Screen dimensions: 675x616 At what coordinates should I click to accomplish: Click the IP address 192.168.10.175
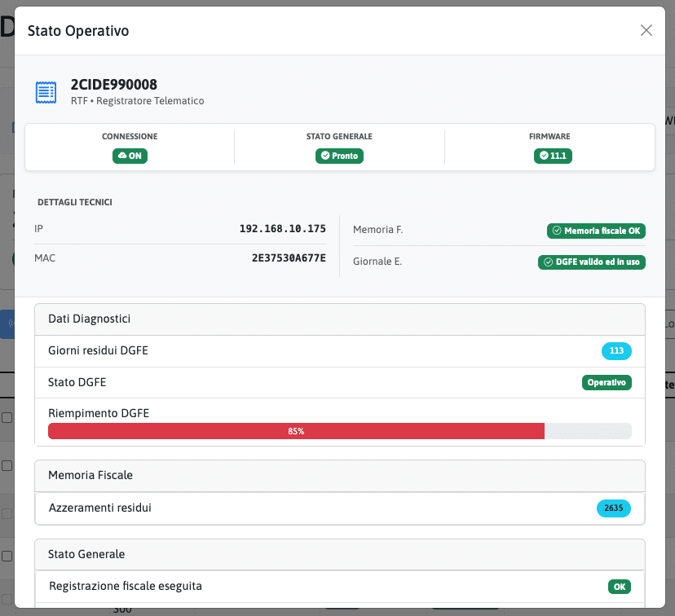click(x=282, y=230)
